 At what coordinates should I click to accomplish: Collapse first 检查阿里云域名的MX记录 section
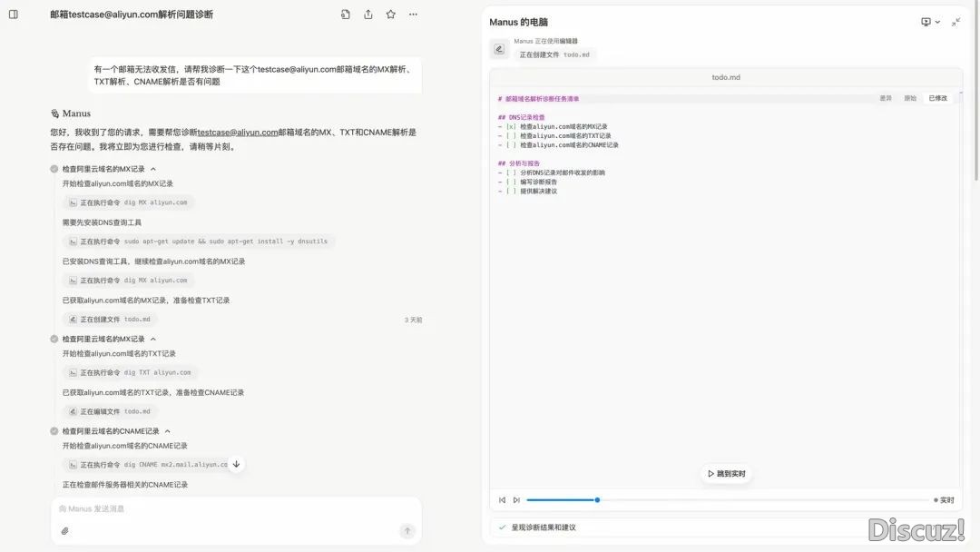pos(153,169)
